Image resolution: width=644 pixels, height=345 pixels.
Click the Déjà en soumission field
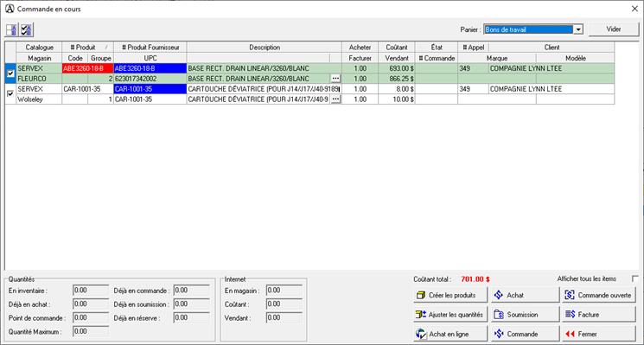pyautogui.click(x=191, y=304)
